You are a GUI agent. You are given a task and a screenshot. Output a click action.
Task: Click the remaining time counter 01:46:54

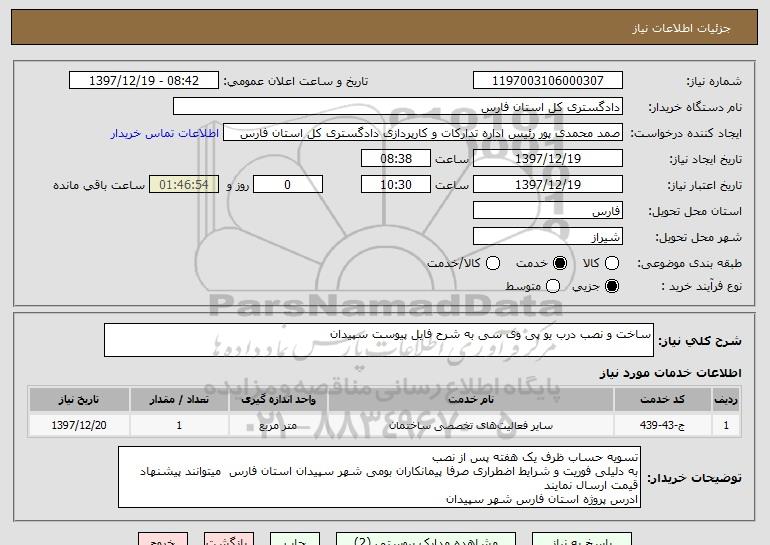184,185
